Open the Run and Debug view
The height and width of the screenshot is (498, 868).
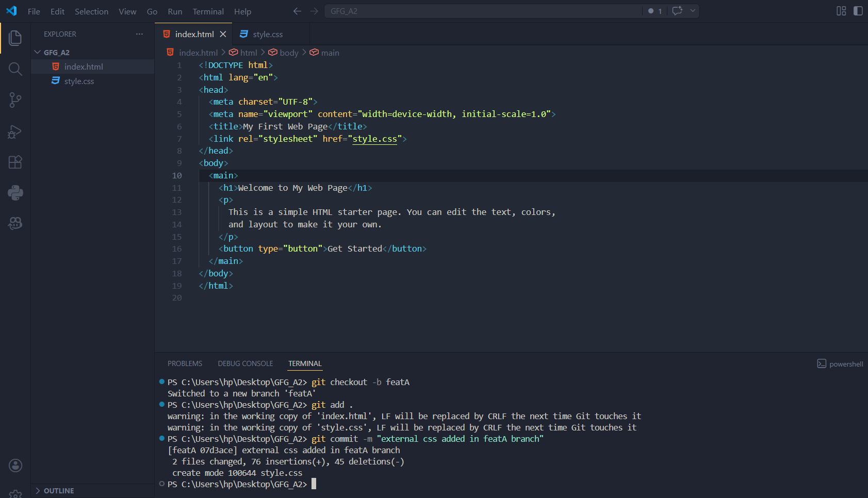point(15,131)
